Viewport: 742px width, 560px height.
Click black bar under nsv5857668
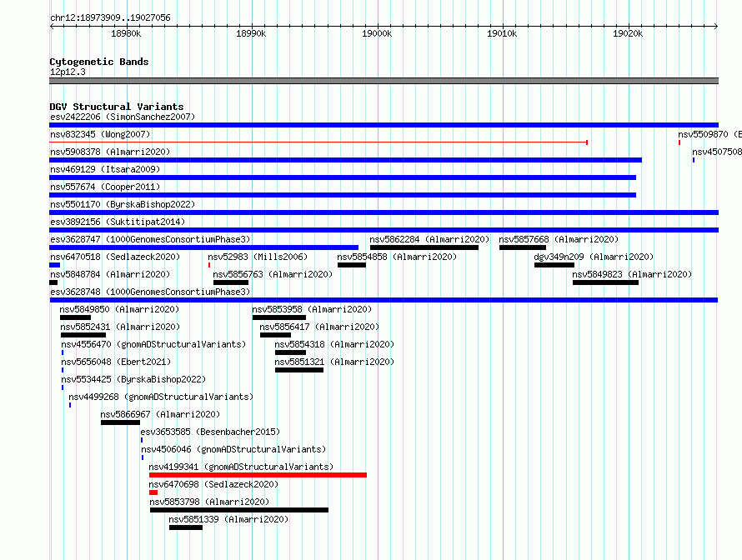[x=523, y=247]
